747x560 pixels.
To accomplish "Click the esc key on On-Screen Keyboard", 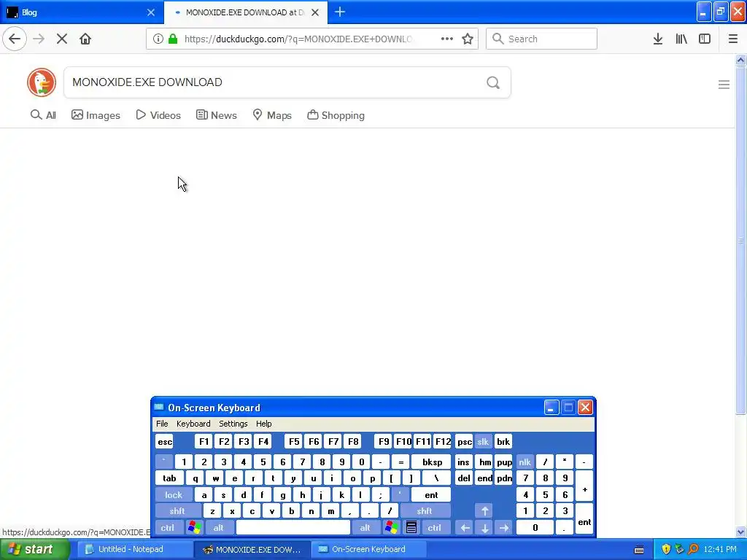I will click(x=165, y=441).
